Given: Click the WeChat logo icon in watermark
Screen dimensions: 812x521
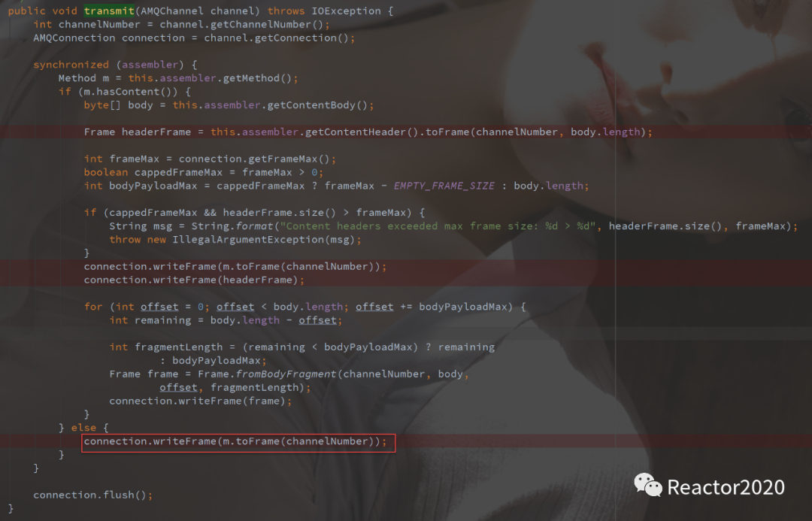Looking at the screenshot, I should [x=648, y=486].
